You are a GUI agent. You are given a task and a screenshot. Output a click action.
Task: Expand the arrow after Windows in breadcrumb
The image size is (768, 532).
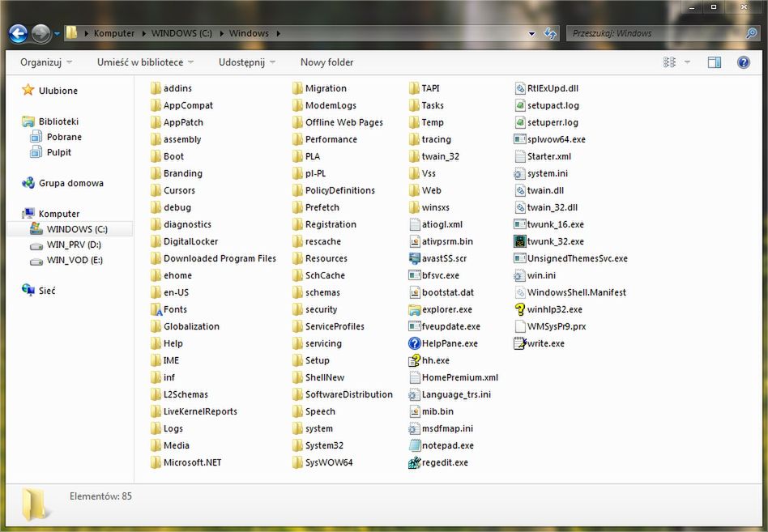click(x=278, y=33)
